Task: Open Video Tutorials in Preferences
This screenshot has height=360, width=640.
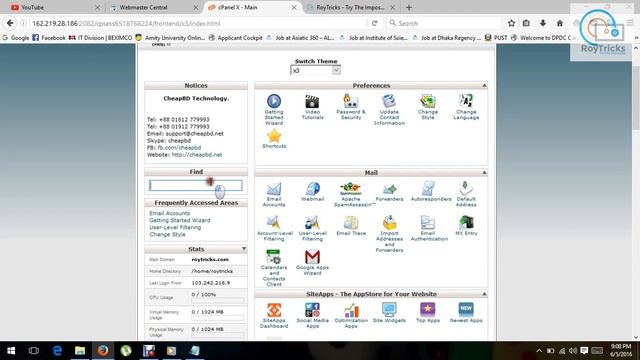Action: point(312,101)
